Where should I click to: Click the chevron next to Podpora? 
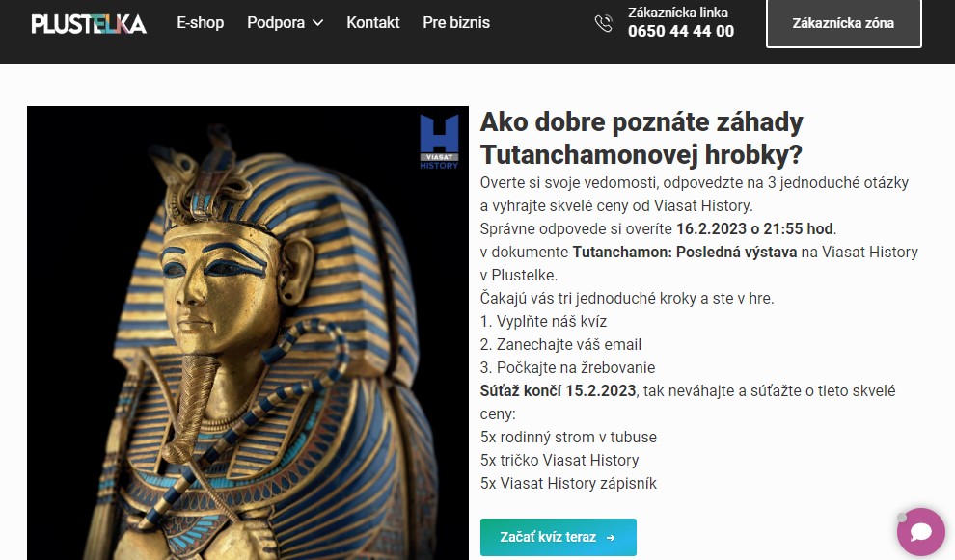click(x=317, y=23)
